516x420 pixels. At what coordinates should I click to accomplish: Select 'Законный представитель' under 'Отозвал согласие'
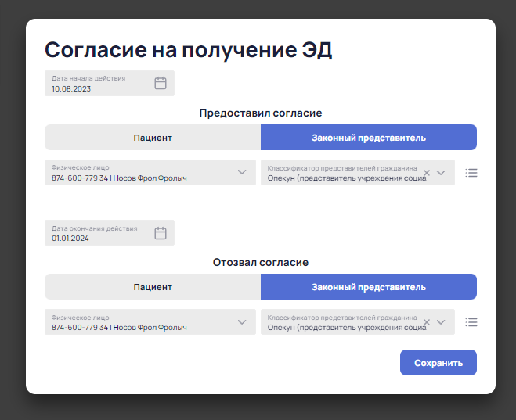click(369, 287)
